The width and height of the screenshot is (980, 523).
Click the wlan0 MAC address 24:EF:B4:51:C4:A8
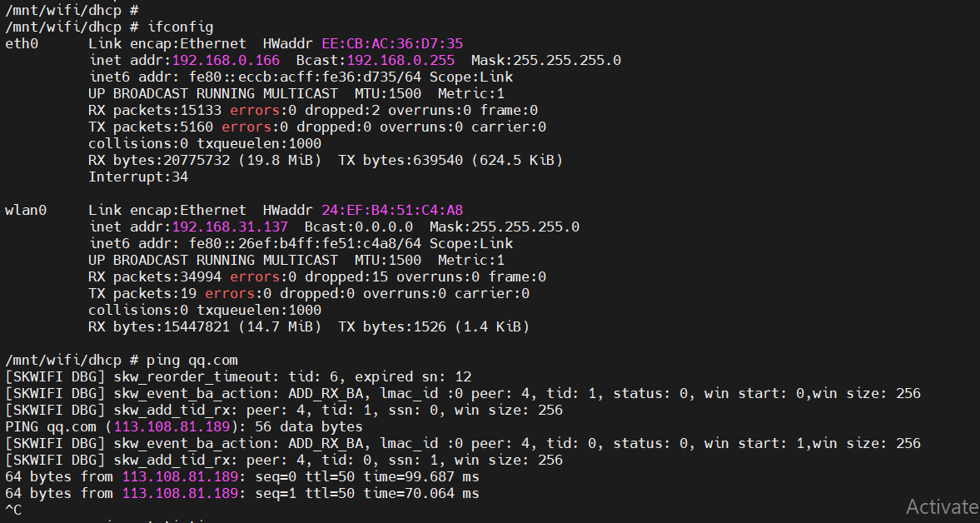(392, 210)
